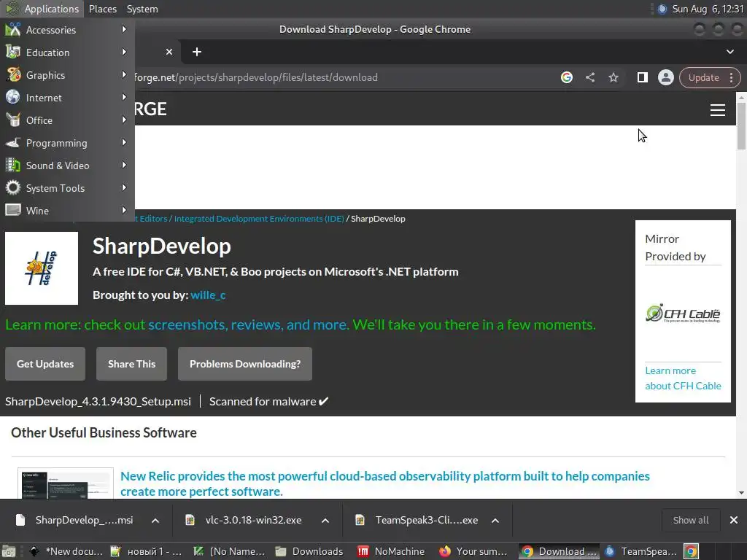Click the Applications menu in top panel
This screenshot has width=747, height=560.
(42, 9)
